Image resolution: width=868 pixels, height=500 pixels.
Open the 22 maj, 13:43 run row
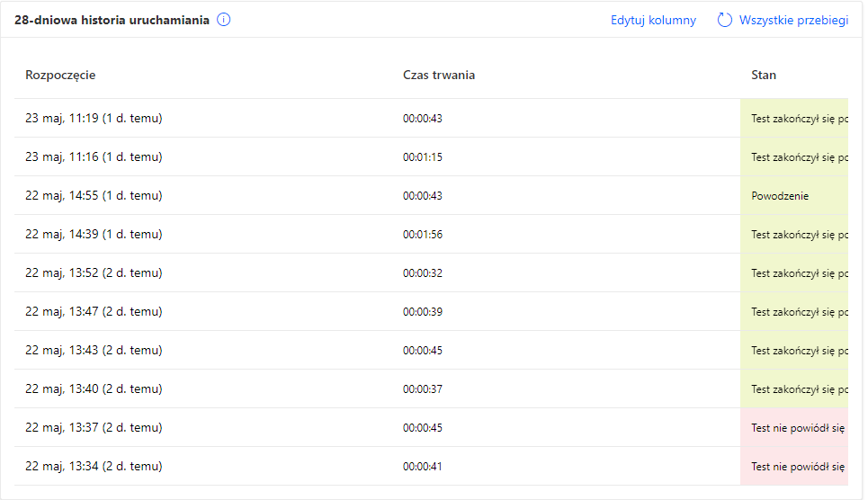point(94,350)
